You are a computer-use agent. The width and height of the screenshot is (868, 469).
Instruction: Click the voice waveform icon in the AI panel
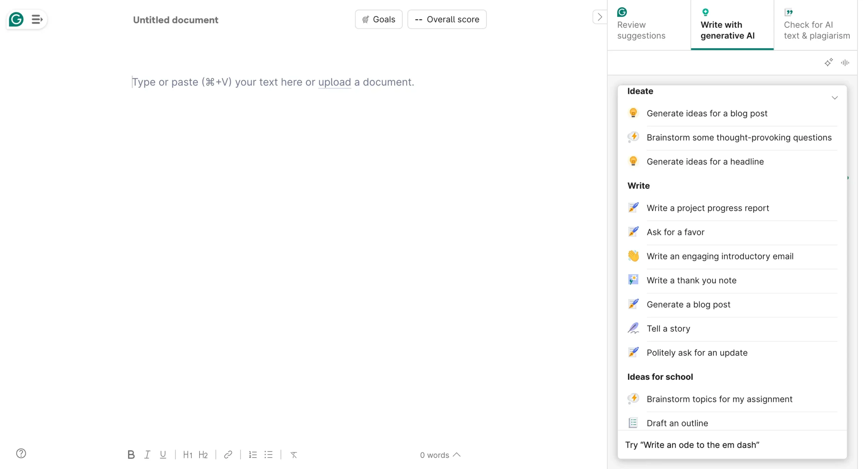(845, 62)
